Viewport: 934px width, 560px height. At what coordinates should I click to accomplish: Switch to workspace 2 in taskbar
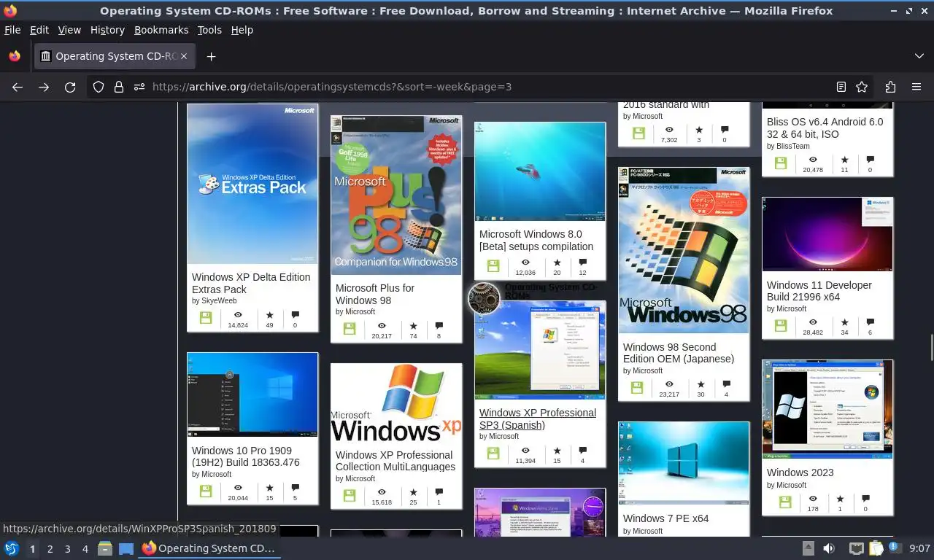[x=50, y=548]
